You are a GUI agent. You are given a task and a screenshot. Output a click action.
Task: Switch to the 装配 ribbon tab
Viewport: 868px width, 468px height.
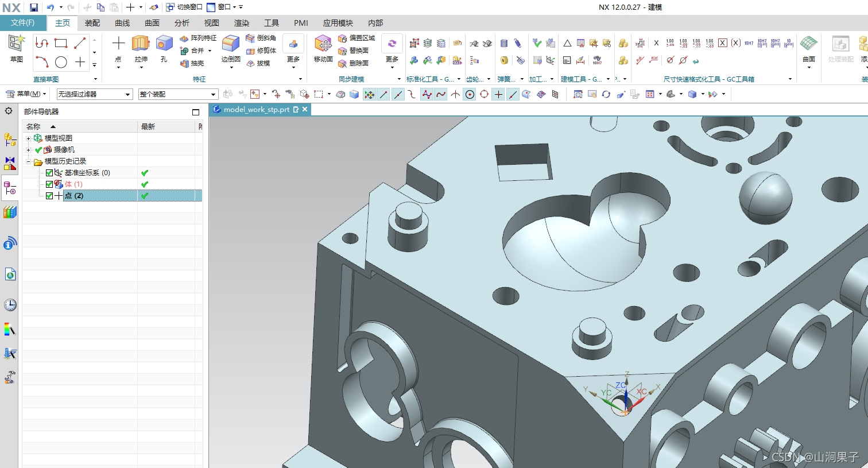coord(92,23)
